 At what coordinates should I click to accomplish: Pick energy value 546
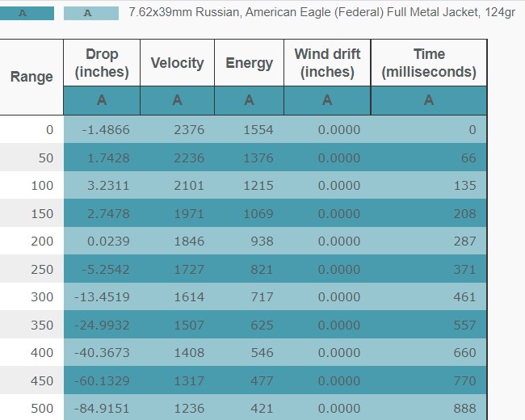[x=262, y=352]
